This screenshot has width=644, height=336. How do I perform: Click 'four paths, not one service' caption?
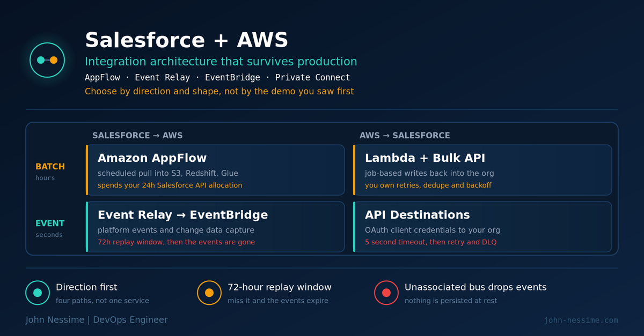pos(103,301)
